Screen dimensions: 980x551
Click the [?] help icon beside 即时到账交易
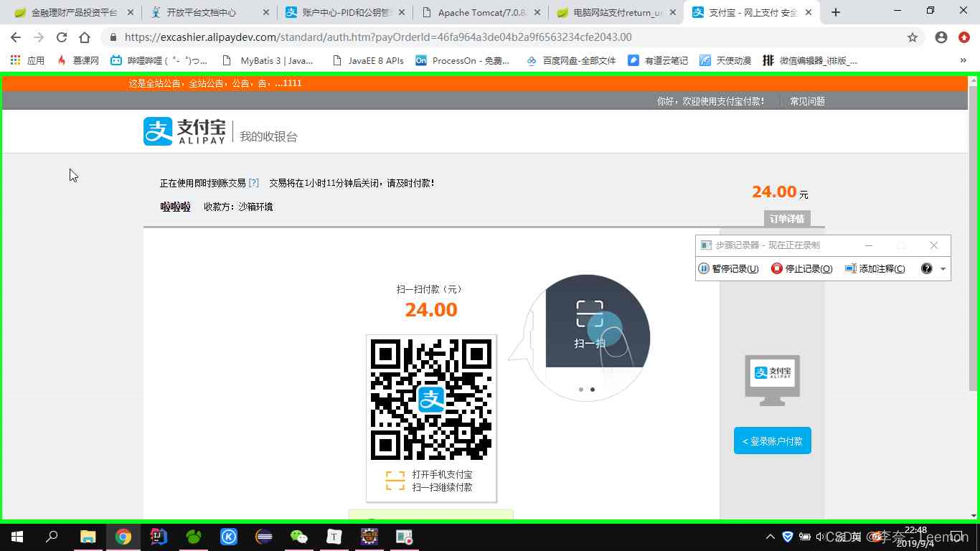pyautogui.click(x=254, y=183)
